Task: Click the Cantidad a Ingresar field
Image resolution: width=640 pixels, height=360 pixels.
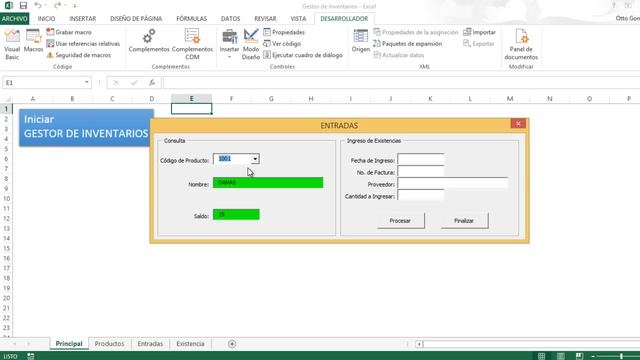Action: [421, 196]
